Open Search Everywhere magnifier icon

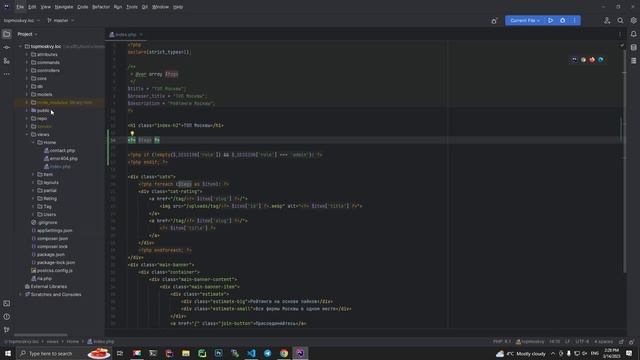(620, 20)
